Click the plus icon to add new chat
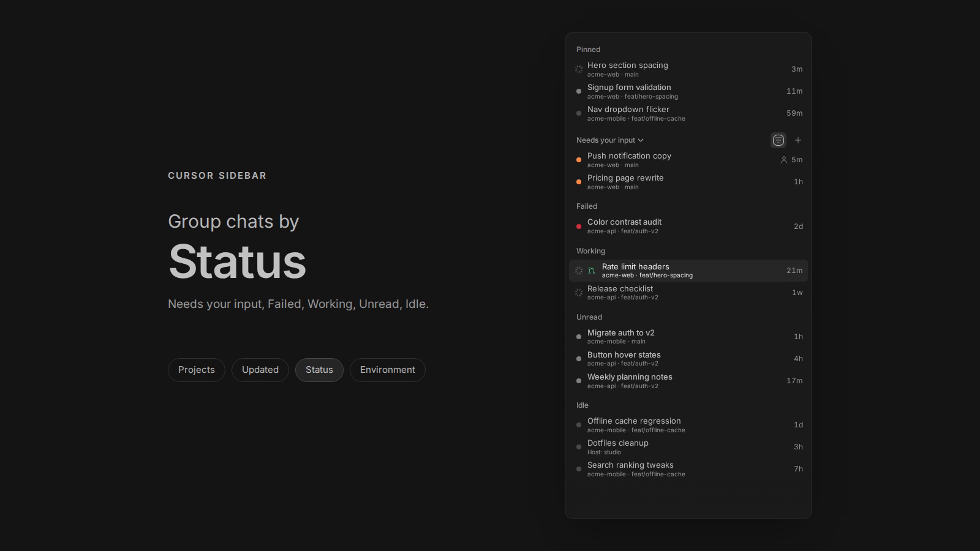980x551 pixels. (x=798, y=140)
